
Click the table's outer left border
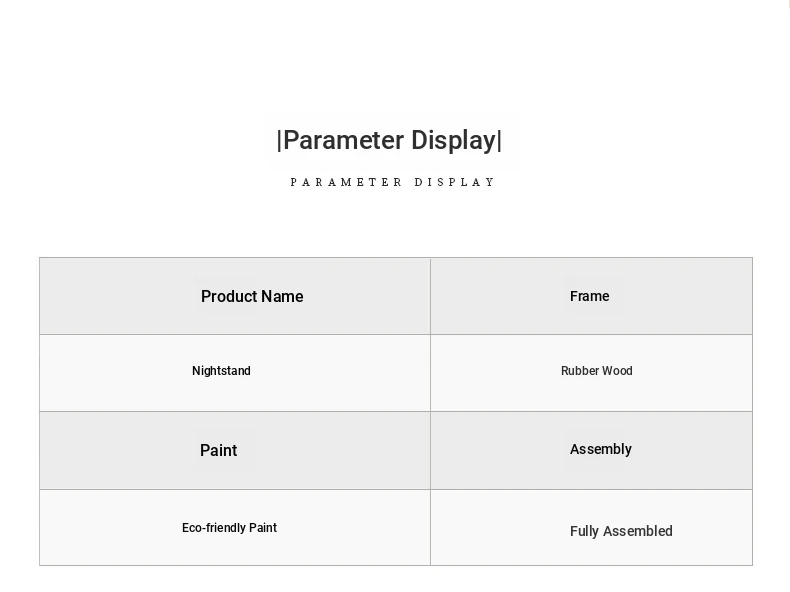point(40,411)
